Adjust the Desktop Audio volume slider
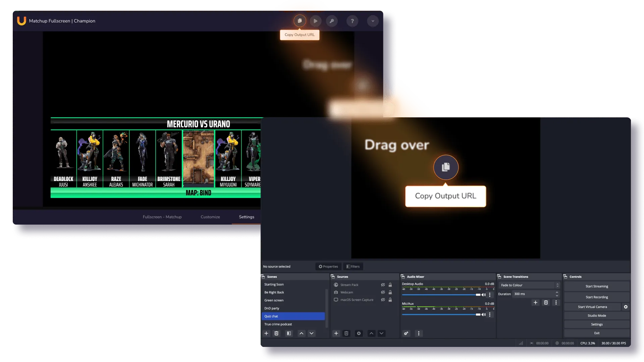The height and width of the screenshot is (362, 644). [441, 295]
